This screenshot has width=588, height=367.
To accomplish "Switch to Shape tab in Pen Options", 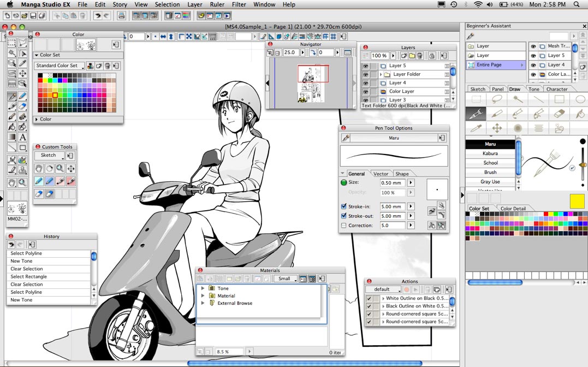I will click(402, 174).
